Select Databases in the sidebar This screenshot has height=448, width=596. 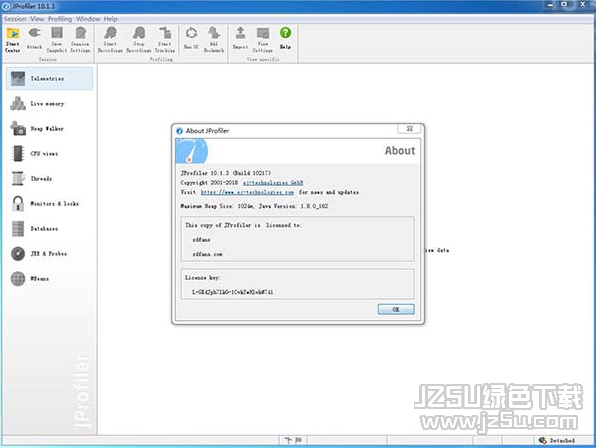point(49,228)
